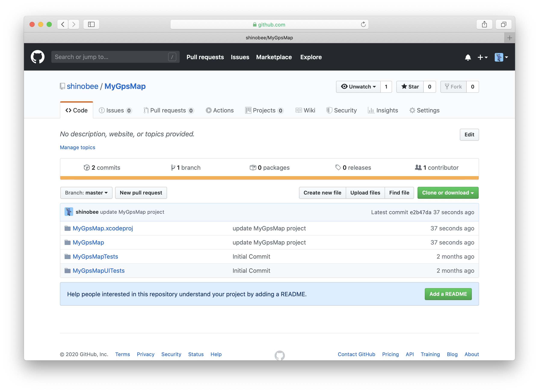Click the branch icon next to 1 branch
Viewport: 539px width, 392px height.
(173, 167)
